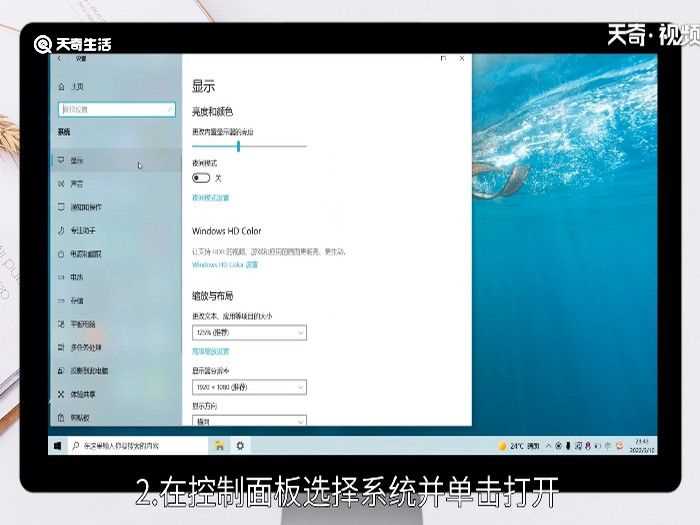This screenshot has height=525, width=700.
Task: Open the Windows Start menu
Action: 58,446
